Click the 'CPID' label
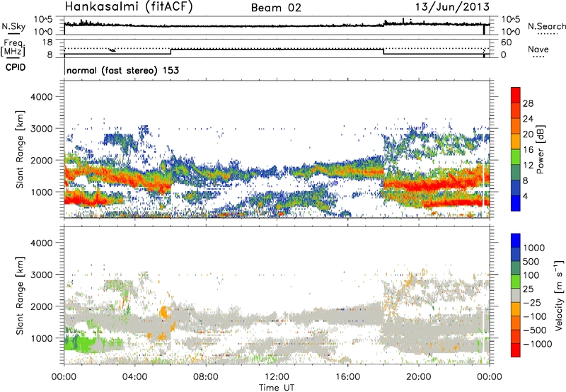The width and height of the screenshot is (566, 392). click(x=16, y=67)
